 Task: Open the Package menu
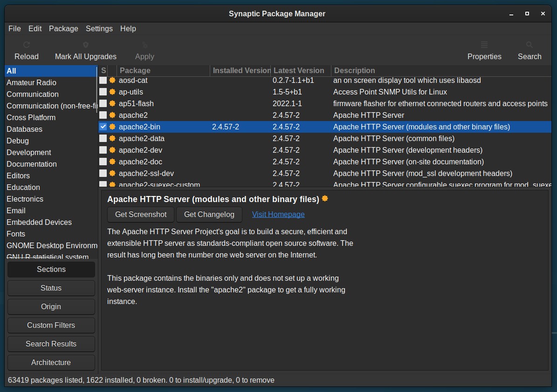(x=63, y=29)
